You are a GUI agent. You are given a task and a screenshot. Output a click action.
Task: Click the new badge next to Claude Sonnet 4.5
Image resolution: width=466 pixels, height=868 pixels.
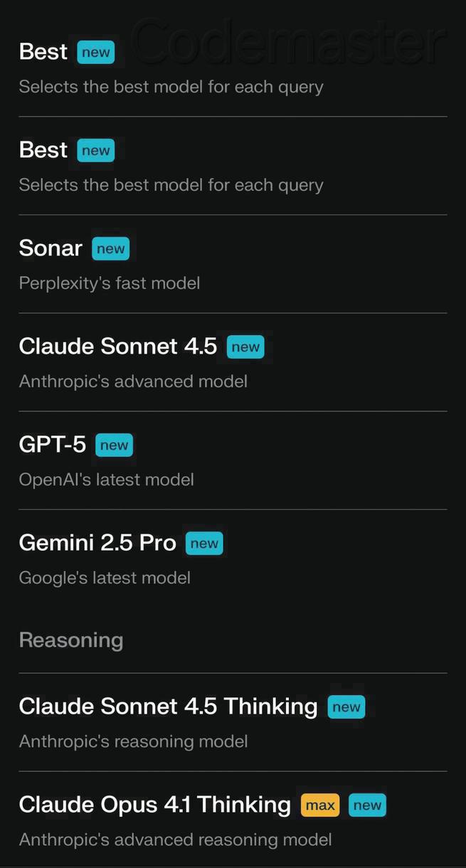245,346
